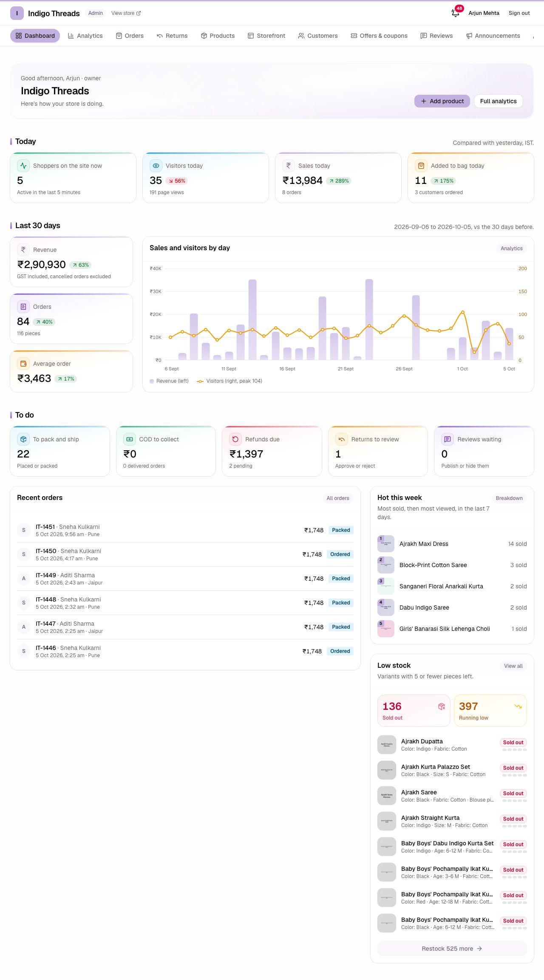This screenshot has width=544, height=980.
Task: Click the Ordered status on order IT-1450
Action: click(x=340, y=554)
